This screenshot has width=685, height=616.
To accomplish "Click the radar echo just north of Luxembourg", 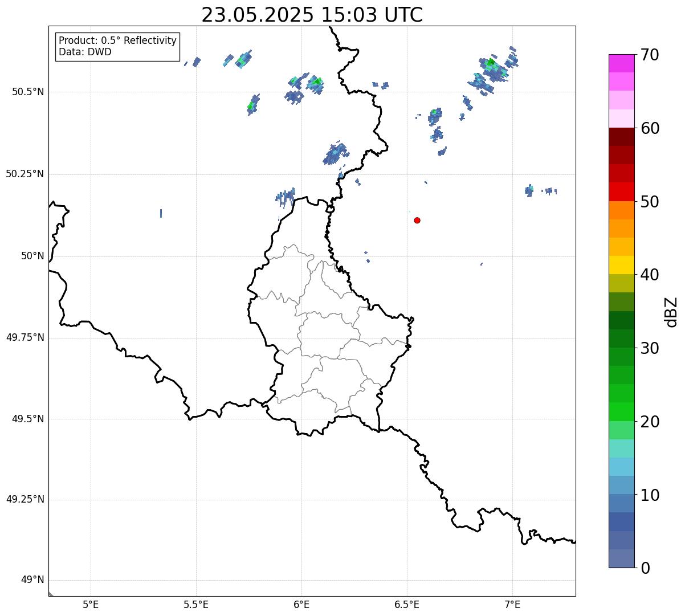I will [286, 197].
